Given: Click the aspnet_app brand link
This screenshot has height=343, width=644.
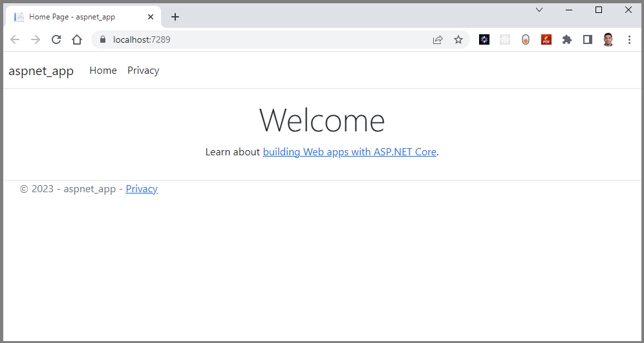Looking at the screenshot, I should click(41, 71).
